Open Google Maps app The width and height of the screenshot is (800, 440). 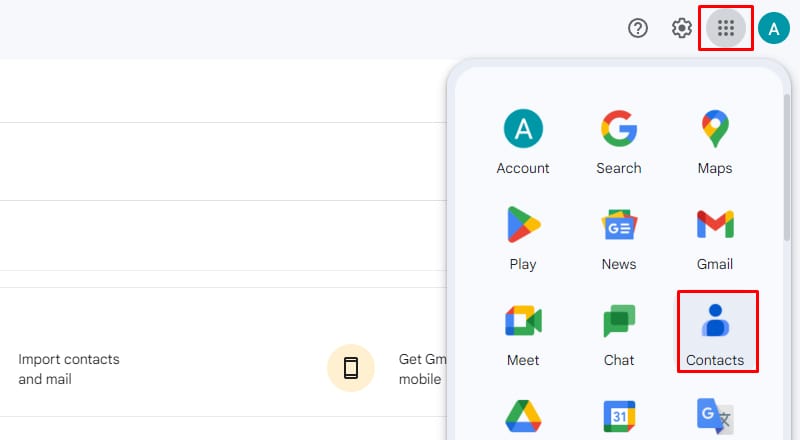(715, 142)
